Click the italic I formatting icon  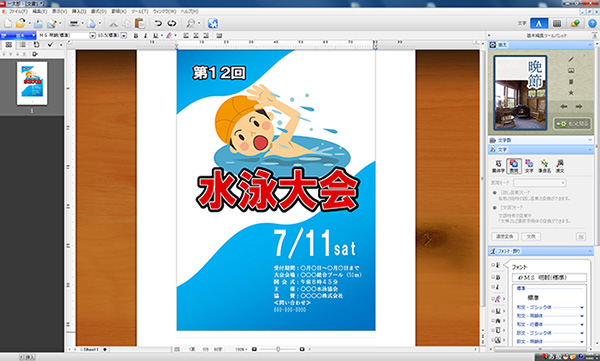pos(145,36)
